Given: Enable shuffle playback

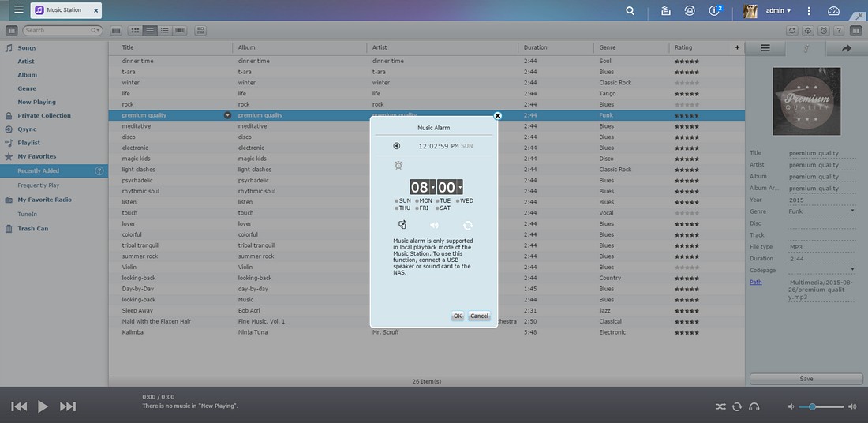Looking at the screenshot, I should click(720, 406).
